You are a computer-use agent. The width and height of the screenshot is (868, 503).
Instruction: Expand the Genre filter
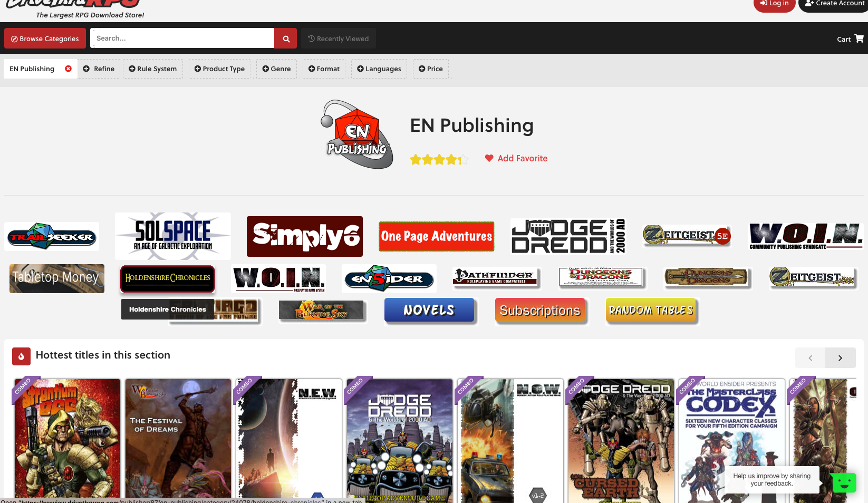coord(276,69)
